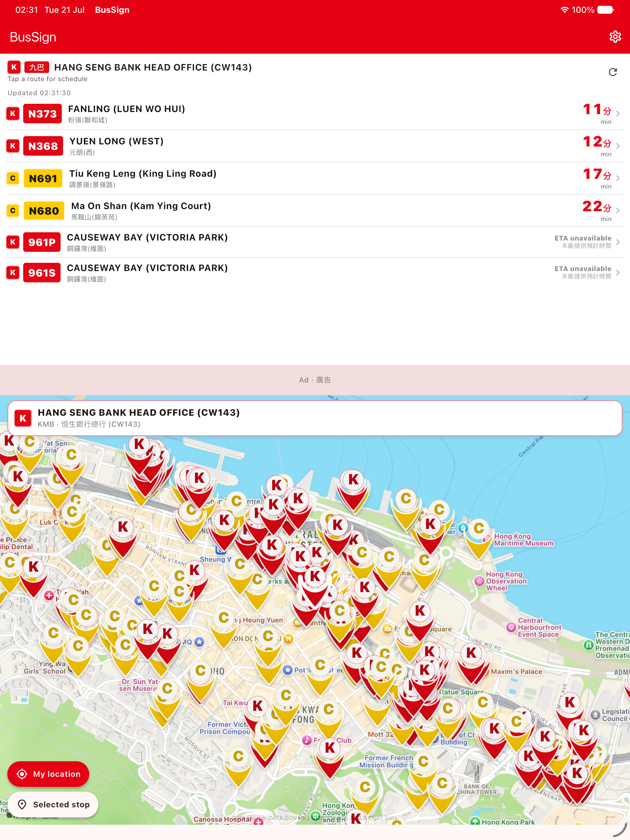
Task: Expand chevron on the 961S row
Action: [618, 273]
